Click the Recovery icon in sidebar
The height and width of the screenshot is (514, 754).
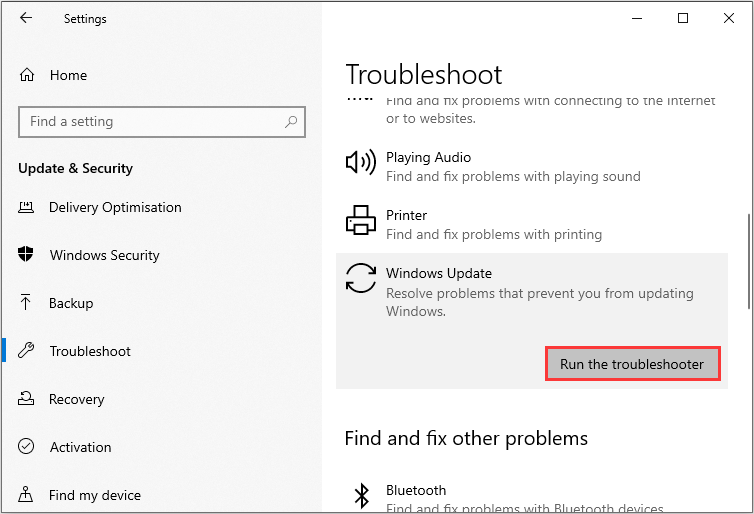tap(27, 399)
